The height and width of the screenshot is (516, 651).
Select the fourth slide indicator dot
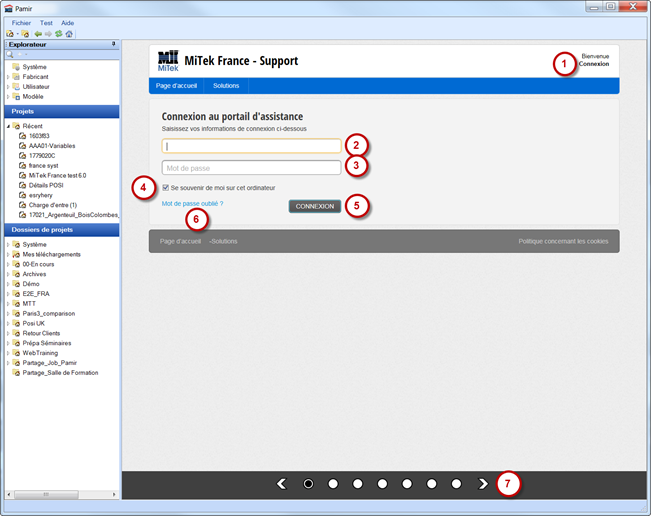[382, 484]
